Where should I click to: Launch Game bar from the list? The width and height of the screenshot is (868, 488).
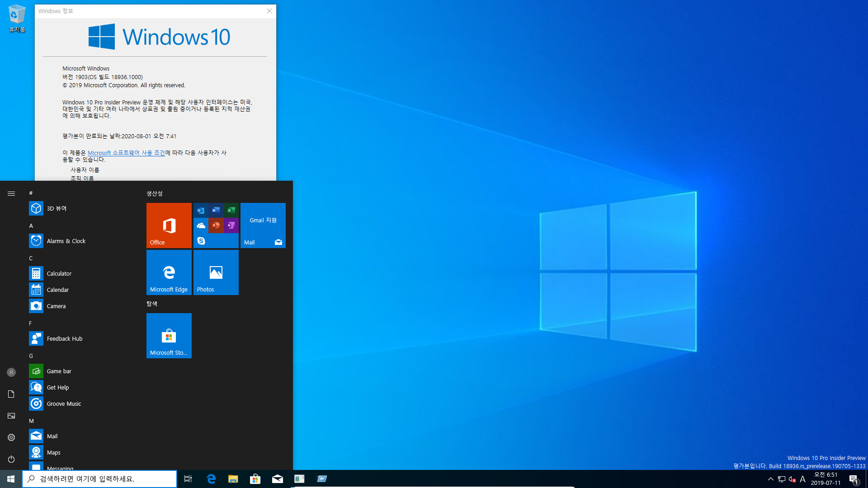[x=81, y=371]
